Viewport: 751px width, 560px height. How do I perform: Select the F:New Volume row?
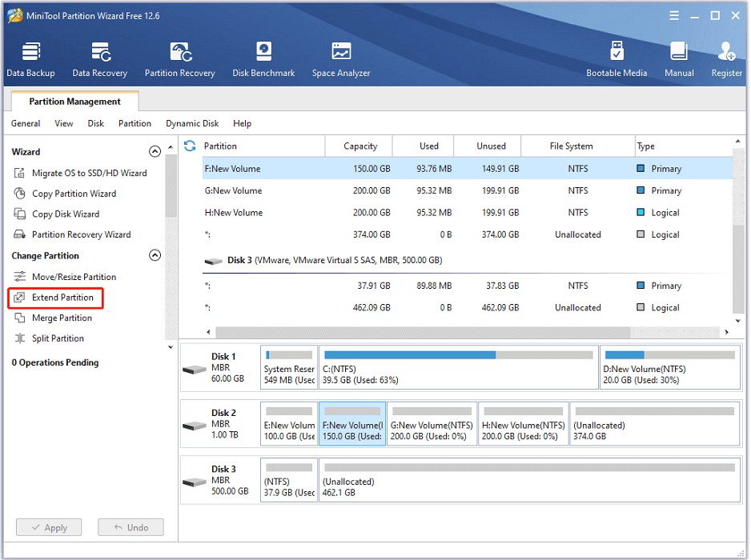click(x=468, y=169)
